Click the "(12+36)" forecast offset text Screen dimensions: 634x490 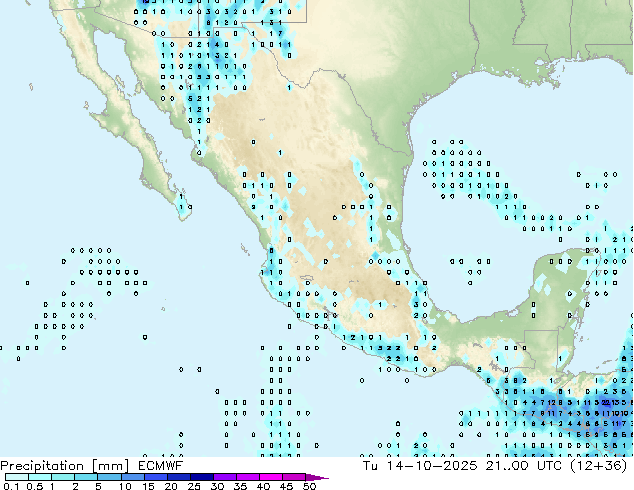pos(598,466)
